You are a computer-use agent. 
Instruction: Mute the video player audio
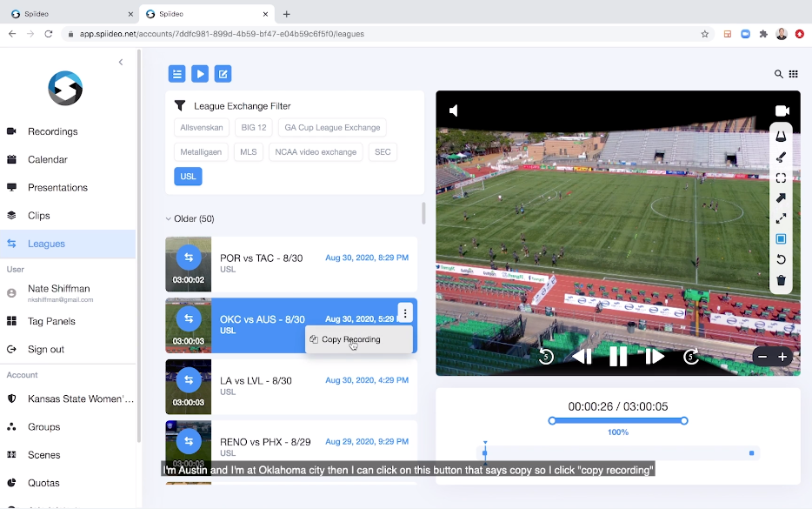[x=453, y=111]
